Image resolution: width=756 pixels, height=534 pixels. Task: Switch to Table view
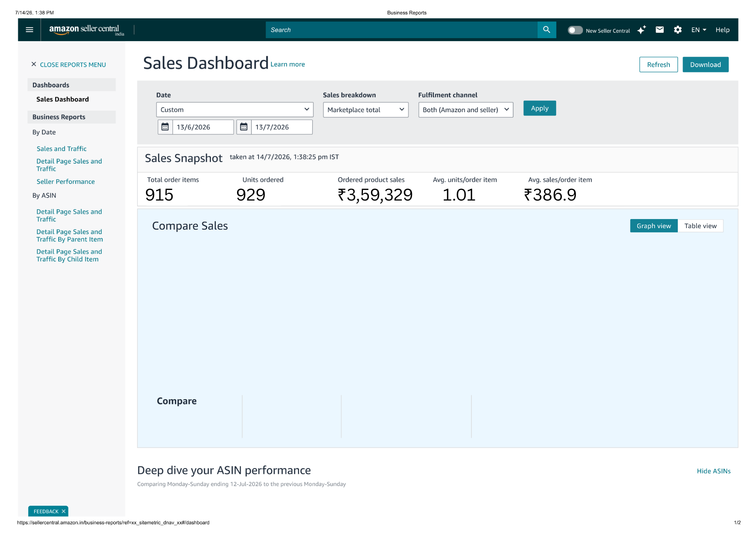700,226
